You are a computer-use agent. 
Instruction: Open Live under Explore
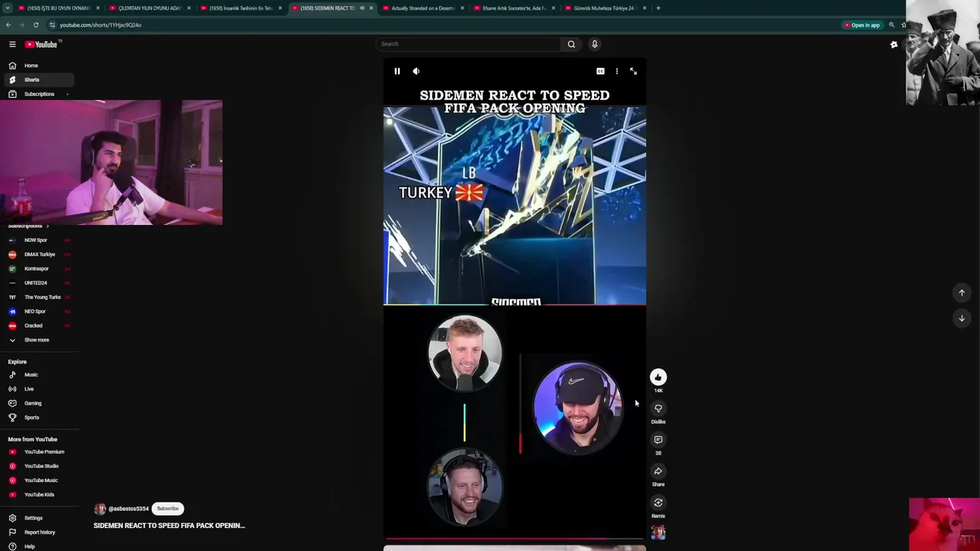pos(38,389)
